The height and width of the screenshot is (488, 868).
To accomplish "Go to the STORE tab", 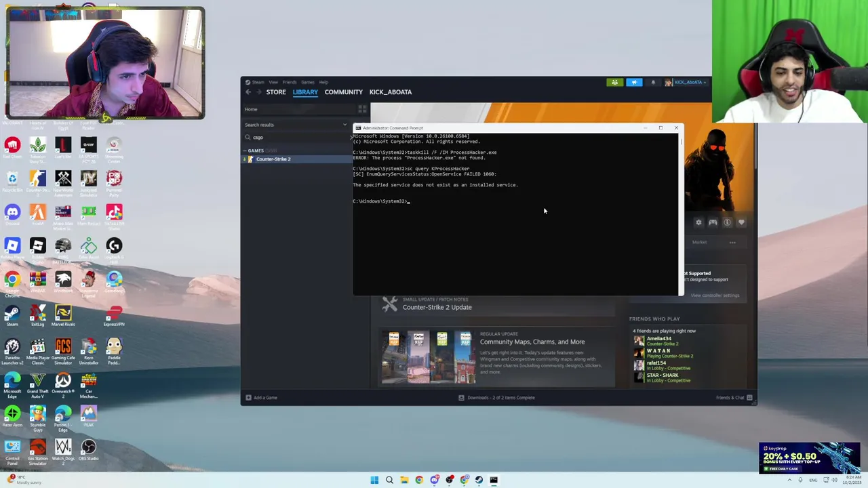I will click(276, 92).
